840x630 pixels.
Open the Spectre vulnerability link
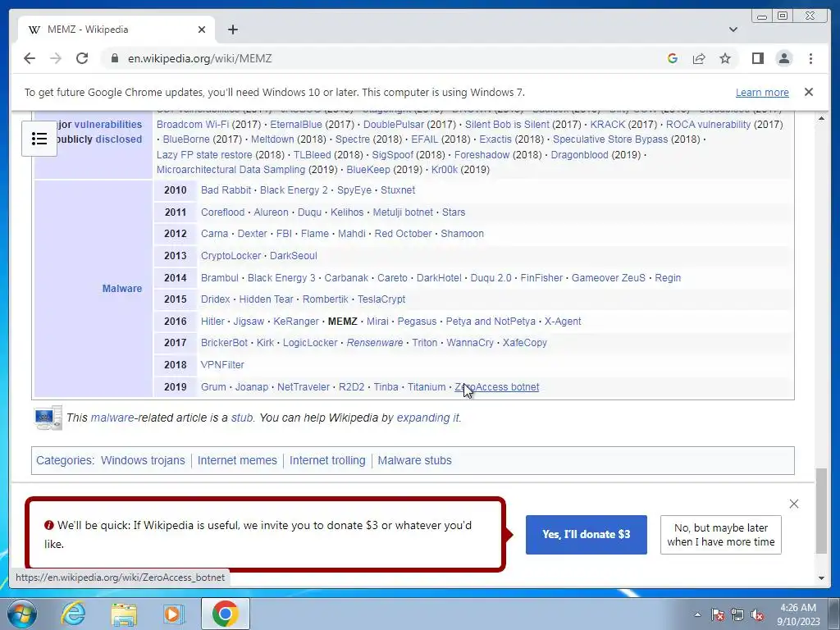pos(352,139)
